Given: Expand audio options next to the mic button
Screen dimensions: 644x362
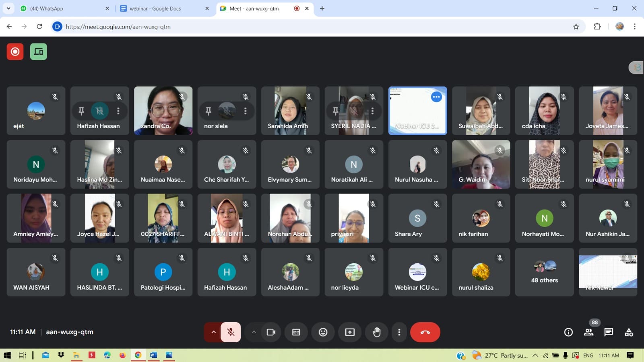Looking at the screenshot, I should [x=213, y=332].
